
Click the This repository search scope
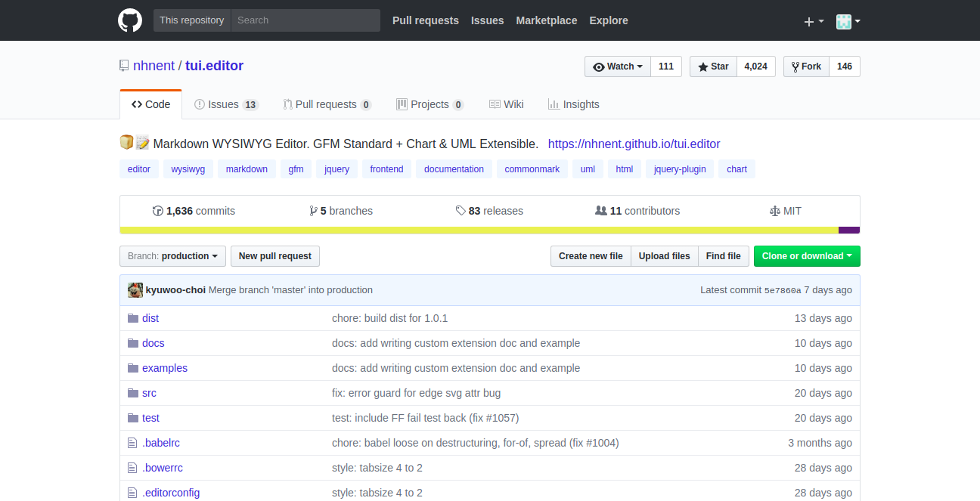point(192,20)
